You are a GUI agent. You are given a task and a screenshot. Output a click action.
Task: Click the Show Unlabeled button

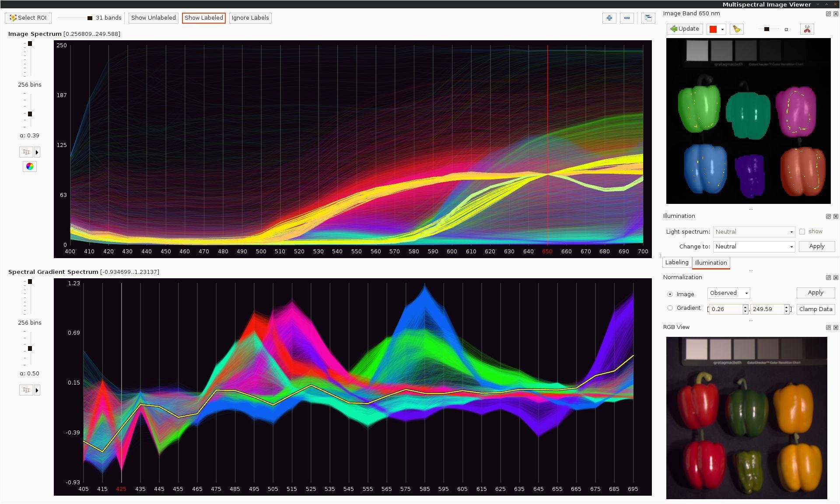153,18
